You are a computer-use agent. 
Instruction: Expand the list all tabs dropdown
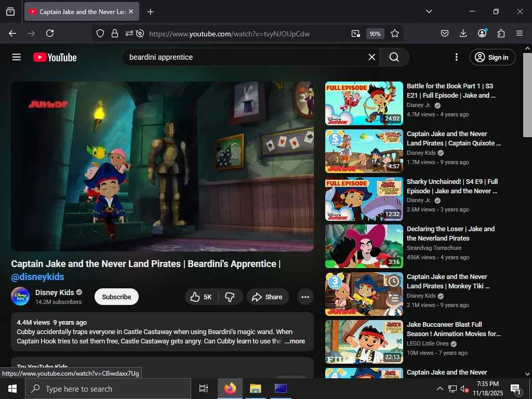tap(429, 11)
